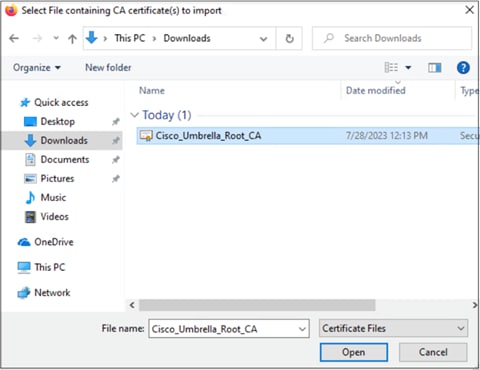Open Videos in the sidebar
Screen dimensions: 480x370
click(x=54, y=217)
